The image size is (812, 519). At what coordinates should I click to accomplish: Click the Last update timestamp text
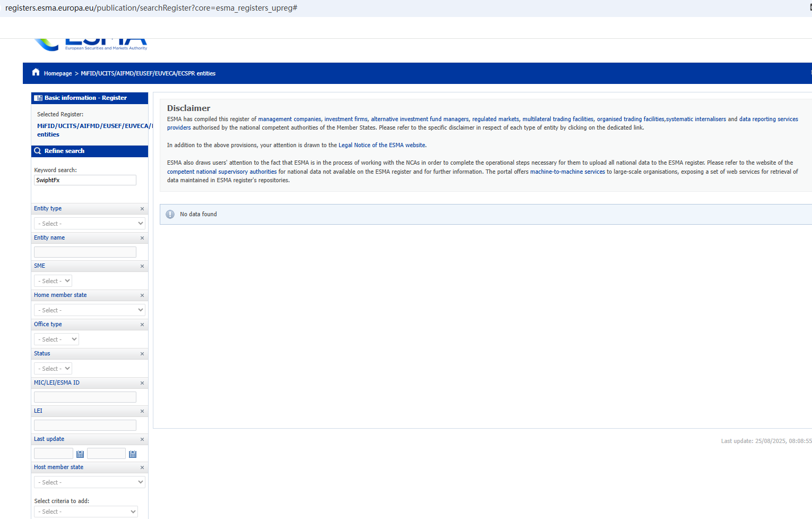coord(766,441)
